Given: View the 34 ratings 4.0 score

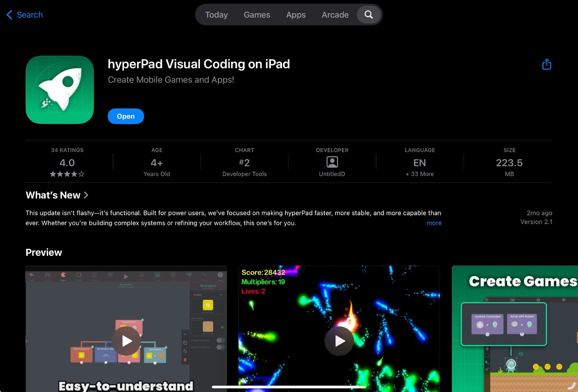Looking at the screenshot, I should [x=67, y=162].
